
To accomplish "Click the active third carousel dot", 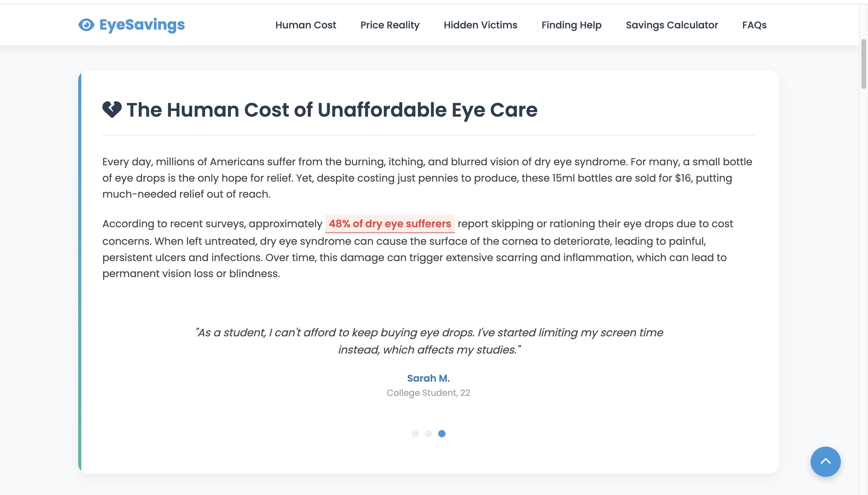I will pos(441,433).
